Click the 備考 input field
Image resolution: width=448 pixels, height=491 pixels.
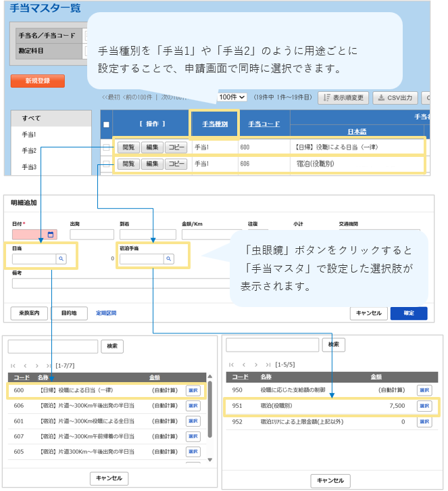122,283
